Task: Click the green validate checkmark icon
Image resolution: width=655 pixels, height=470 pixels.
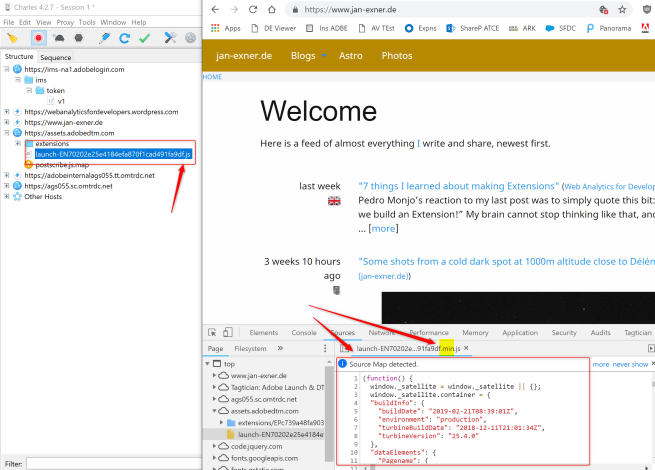Action: (144, 38)
